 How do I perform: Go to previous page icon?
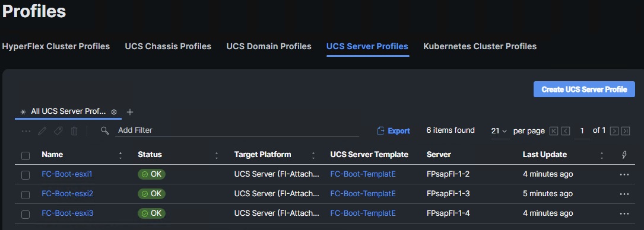(566, 131)
